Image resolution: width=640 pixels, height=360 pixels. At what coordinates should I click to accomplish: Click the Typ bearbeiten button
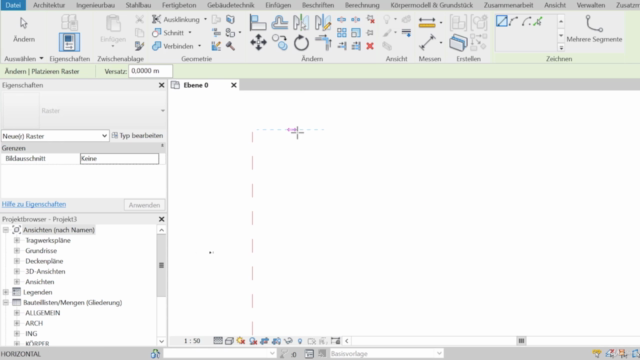[138, 136]
